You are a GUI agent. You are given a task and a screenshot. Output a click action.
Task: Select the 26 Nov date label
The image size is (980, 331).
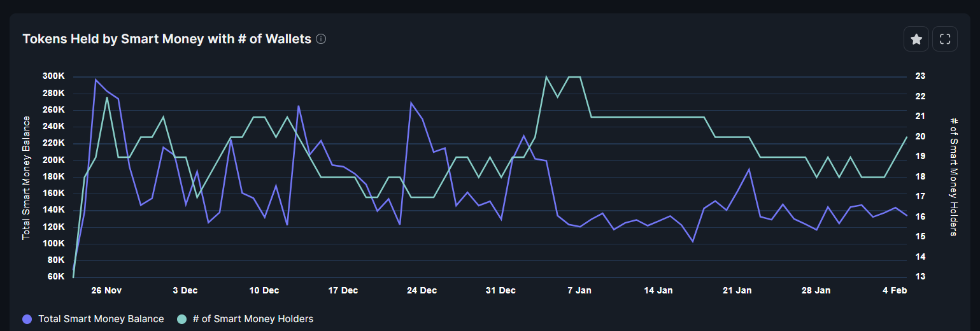(106, 290)
